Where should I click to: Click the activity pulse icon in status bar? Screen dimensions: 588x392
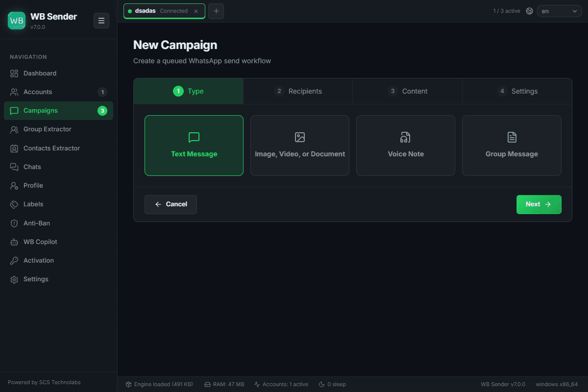[x=257, y=384]
